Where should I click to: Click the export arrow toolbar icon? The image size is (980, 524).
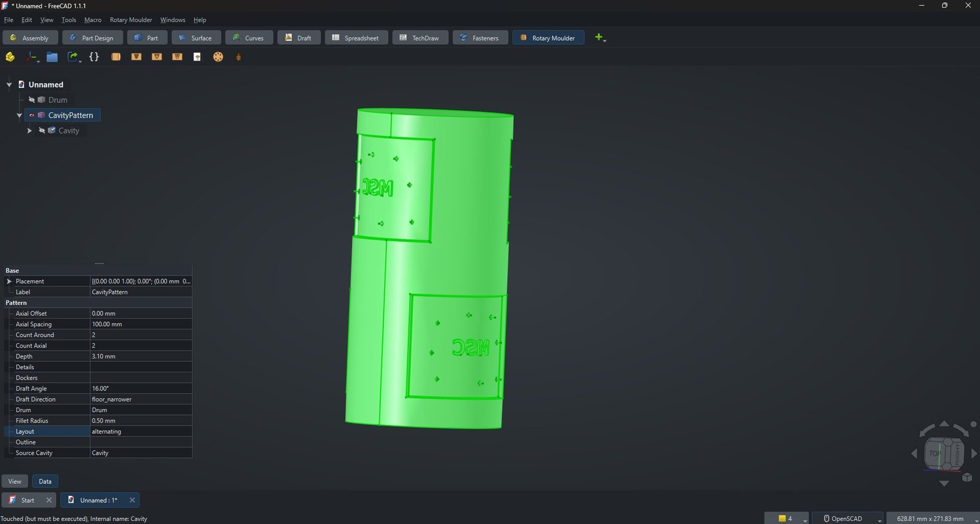click(72, 57)
